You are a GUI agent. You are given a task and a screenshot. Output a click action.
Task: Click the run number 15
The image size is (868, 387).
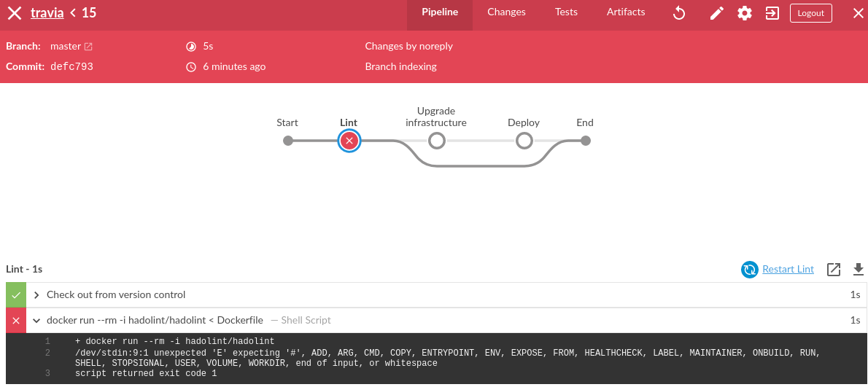89,12
